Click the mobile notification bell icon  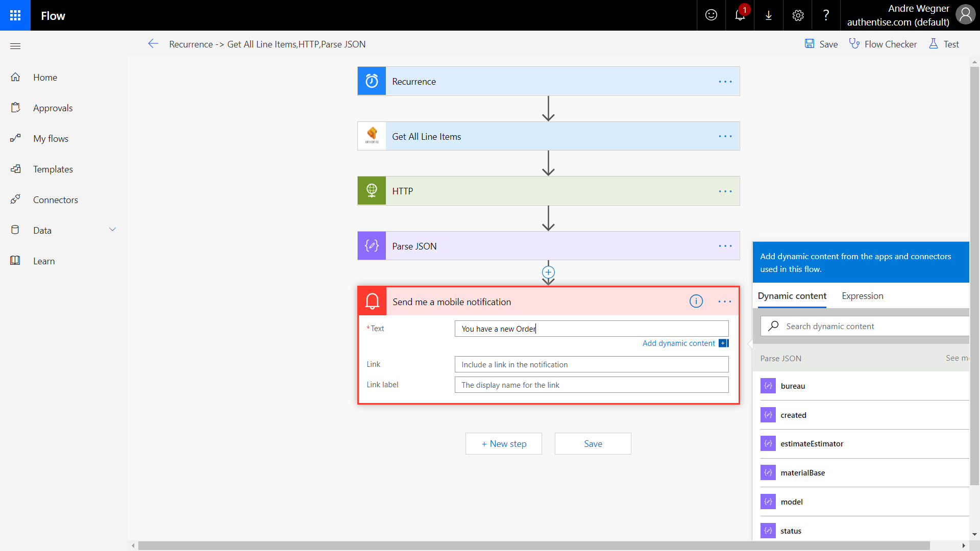click(x=373, y=302)
